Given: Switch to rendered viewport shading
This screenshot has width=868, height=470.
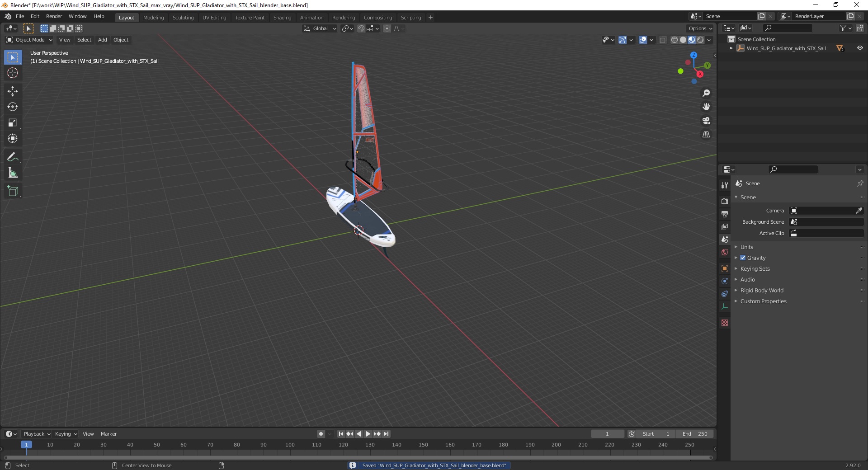Looking at the screenshot, I should [x=700, y=40].
